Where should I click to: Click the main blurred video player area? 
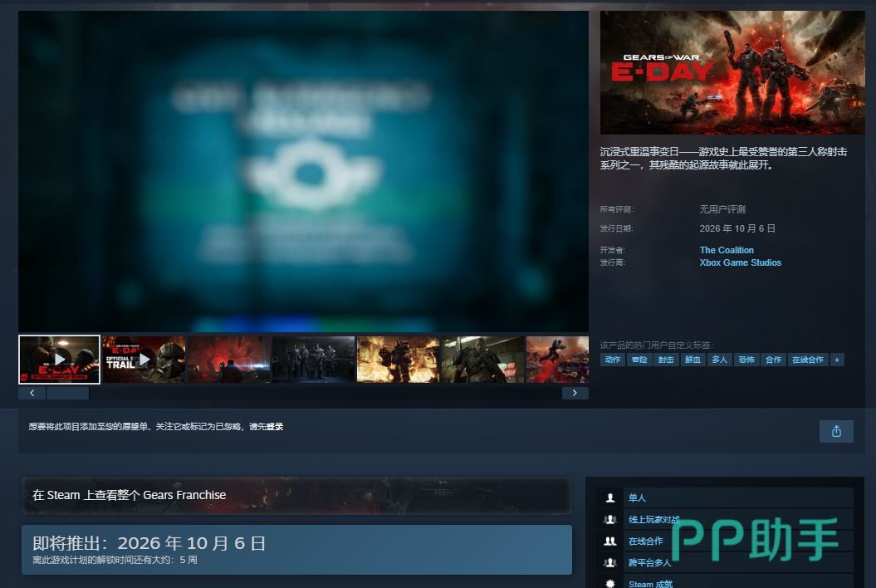click(303, 172)
